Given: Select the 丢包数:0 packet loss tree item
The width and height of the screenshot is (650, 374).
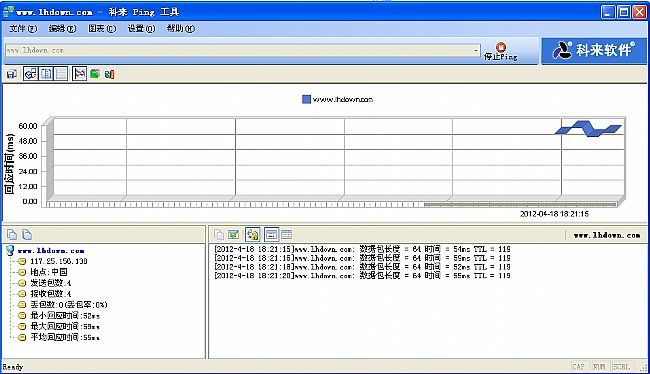Looking at the screenshot, I should (x=69, y=305).
